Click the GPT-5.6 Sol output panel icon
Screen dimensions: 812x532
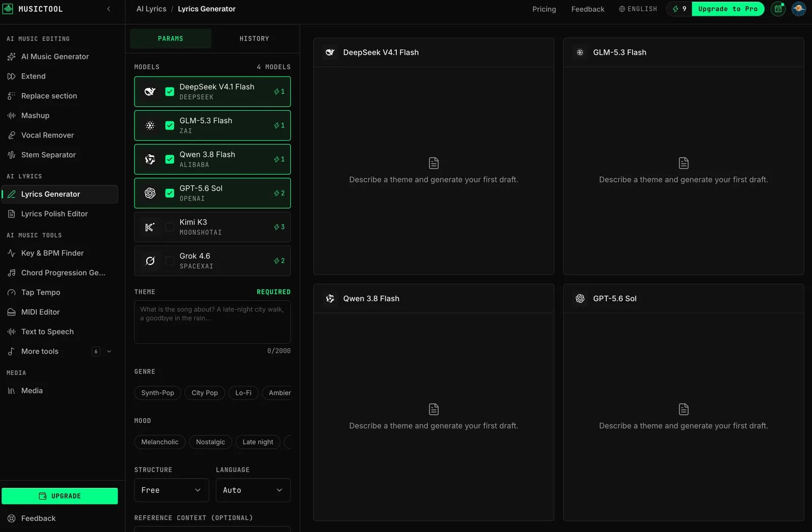click(x=580, y=298)
